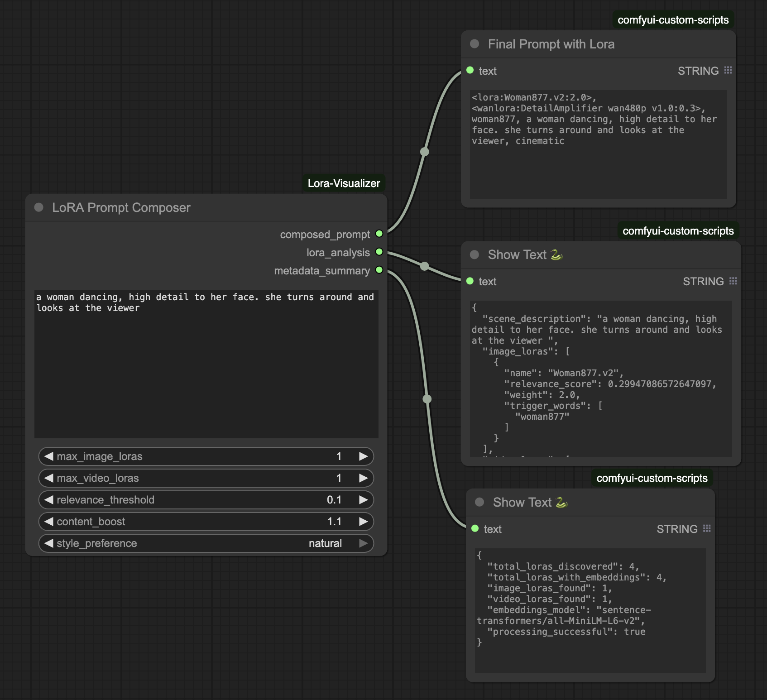Select title of Show Text node with total_loras_discovered
This screenshot has width=767, height=700.
(x=530, y=503)
